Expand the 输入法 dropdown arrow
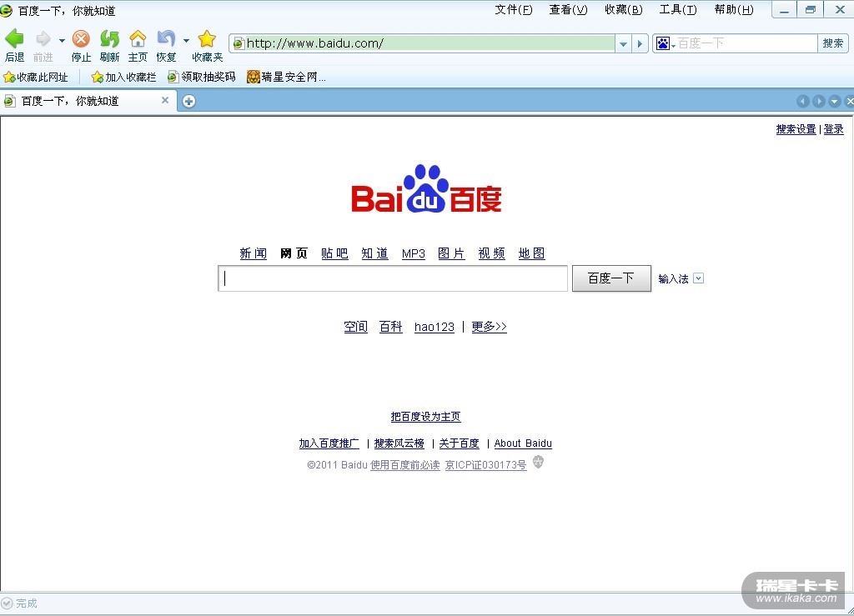The height and width of the screenshot is (616, 854). 699,278
